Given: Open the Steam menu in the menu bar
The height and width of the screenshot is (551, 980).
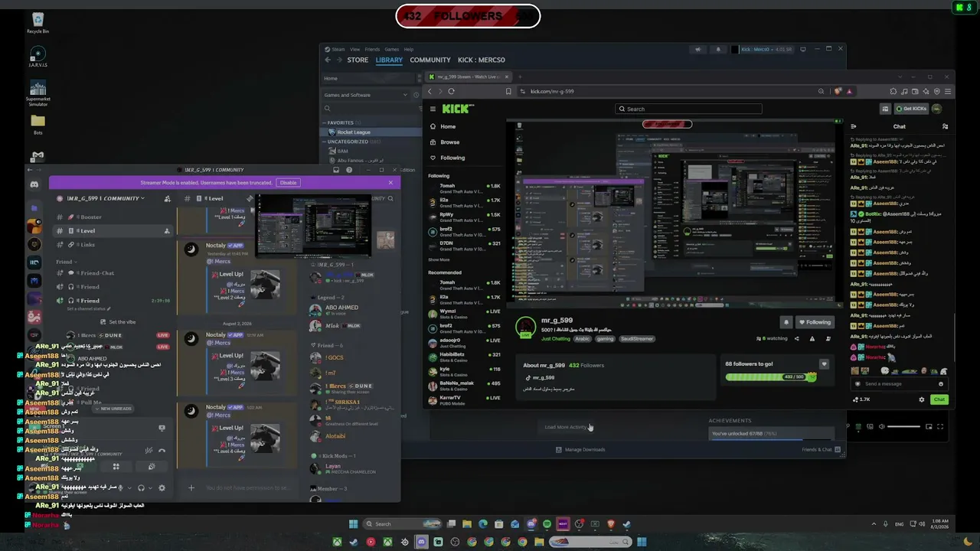Looking at the screenshot, I should 338,50.
